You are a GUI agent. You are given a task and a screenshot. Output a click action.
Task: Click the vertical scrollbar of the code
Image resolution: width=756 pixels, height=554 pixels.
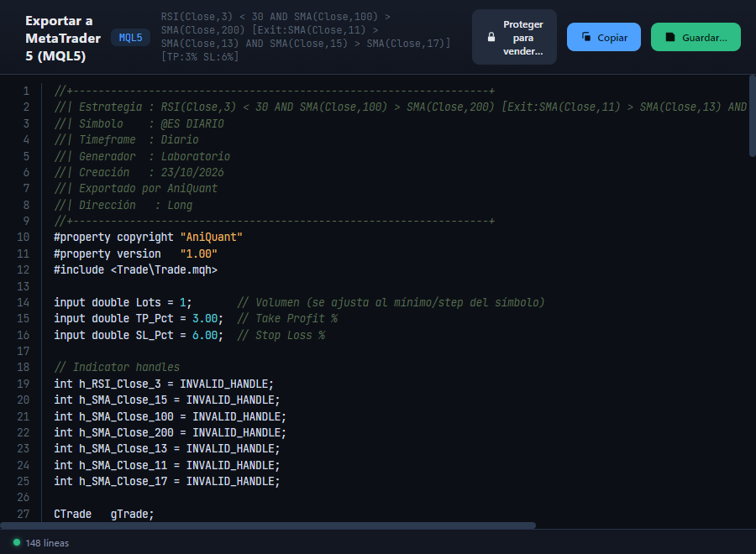pos(752,116)
